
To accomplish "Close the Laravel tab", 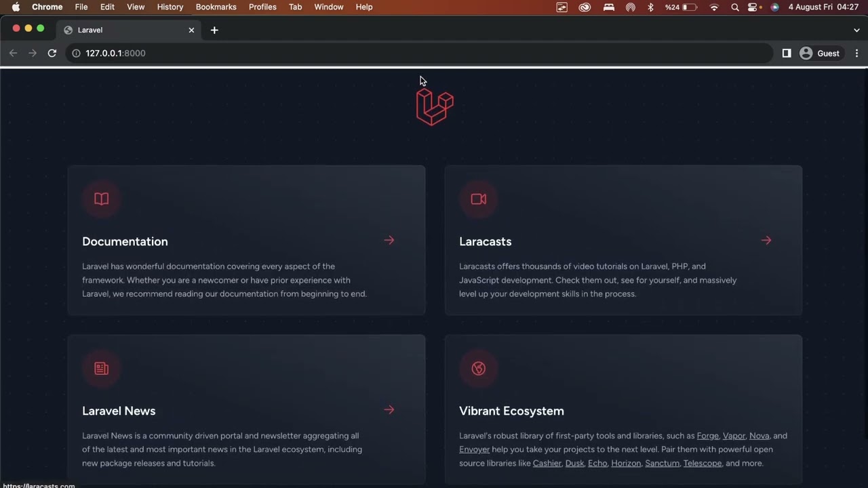I will [191, 30].
